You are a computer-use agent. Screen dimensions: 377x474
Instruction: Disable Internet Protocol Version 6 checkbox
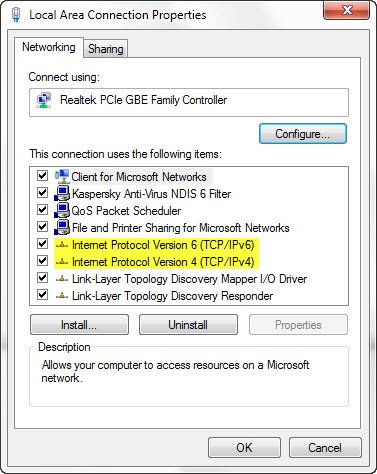pyautogui.click(x=42, y=244)
